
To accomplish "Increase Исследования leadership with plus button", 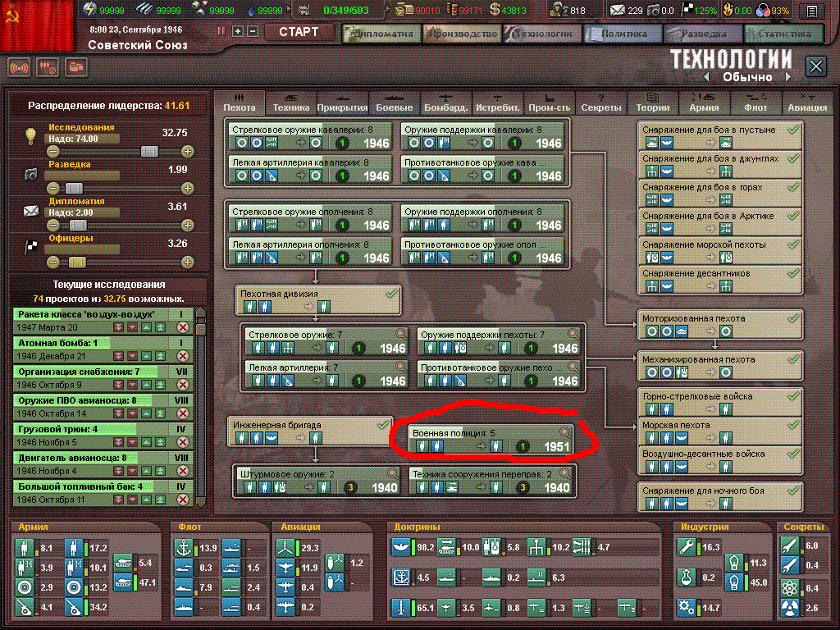I will tap(188, 152).
